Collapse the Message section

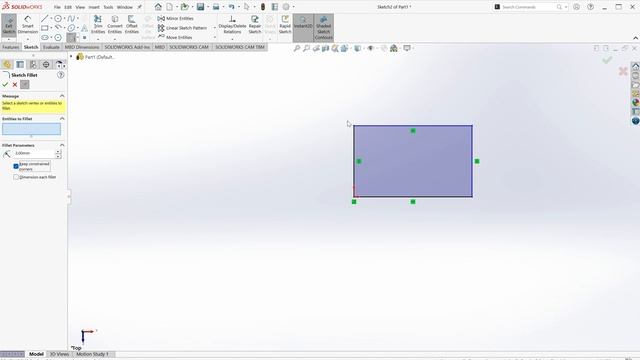pos(62,96)
